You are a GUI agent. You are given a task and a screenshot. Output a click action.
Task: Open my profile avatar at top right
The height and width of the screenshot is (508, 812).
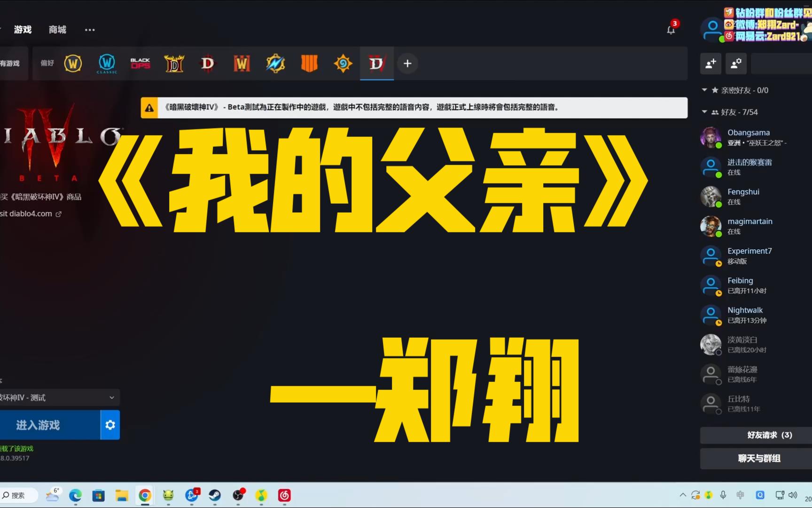[x=712, y=29]
